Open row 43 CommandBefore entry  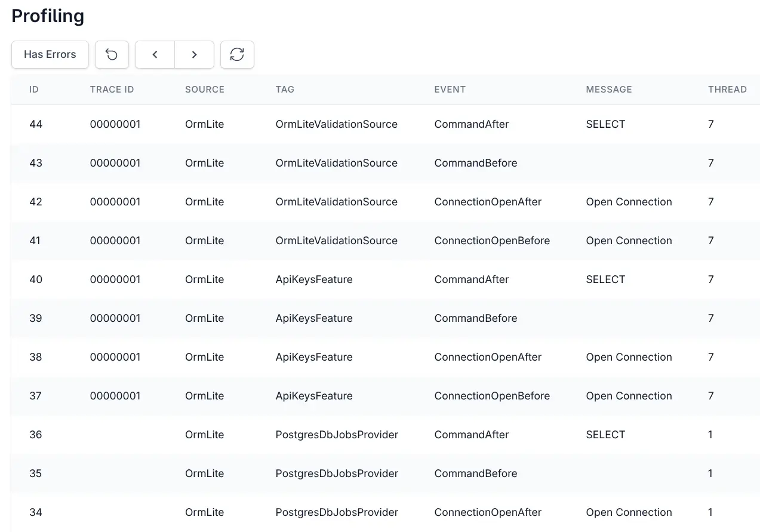click(x=475, y=163)
